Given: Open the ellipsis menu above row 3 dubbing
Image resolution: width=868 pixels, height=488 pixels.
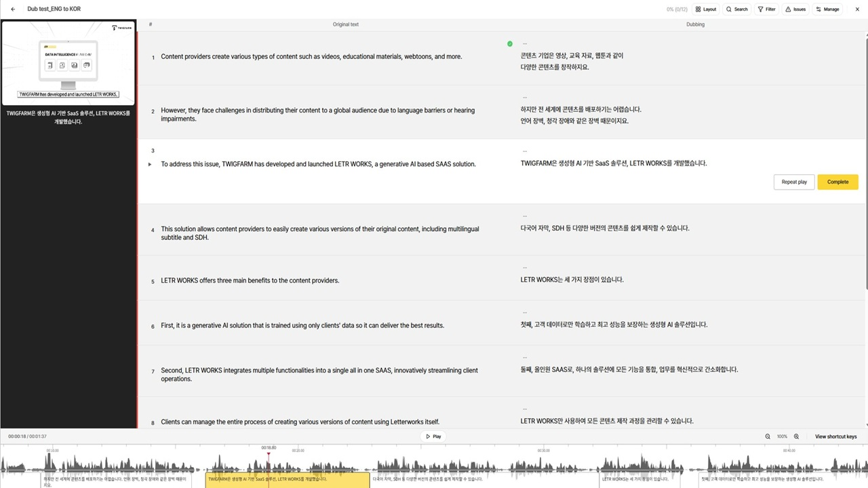Looking at the screenshot, I should coord(524,151).
